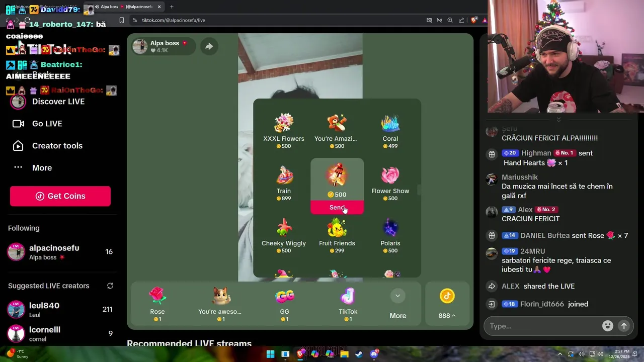Screen dimensions: 644x362
Task: Bookmark this page icon
Action: [122, 20]
